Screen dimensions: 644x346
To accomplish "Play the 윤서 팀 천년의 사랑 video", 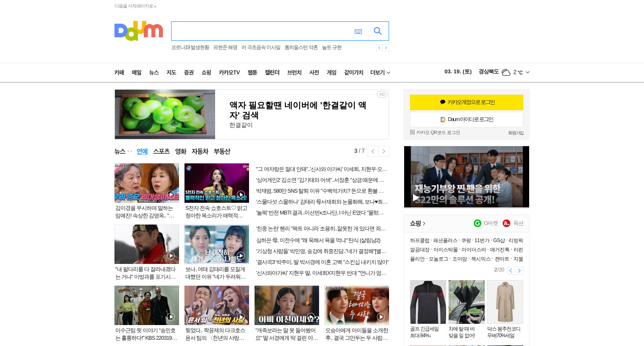I will [x=241, y=317].
